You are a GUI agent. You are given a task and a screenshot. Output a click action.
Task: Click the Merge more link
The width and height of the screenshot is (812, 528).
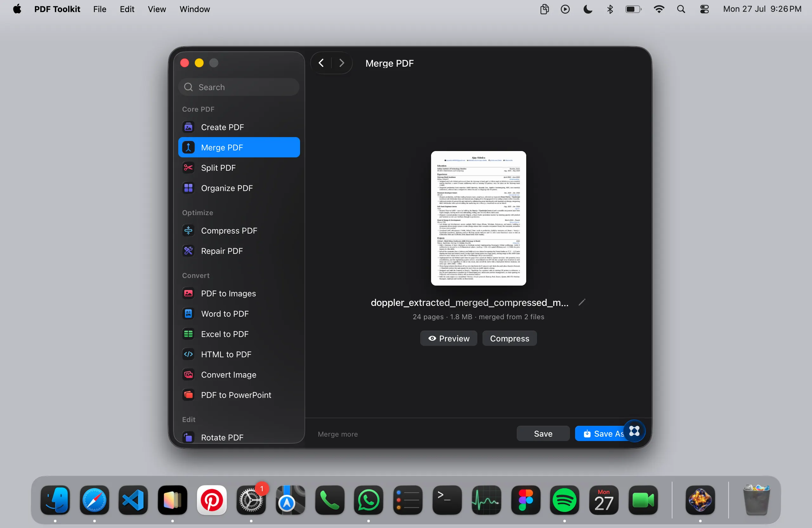338,434
